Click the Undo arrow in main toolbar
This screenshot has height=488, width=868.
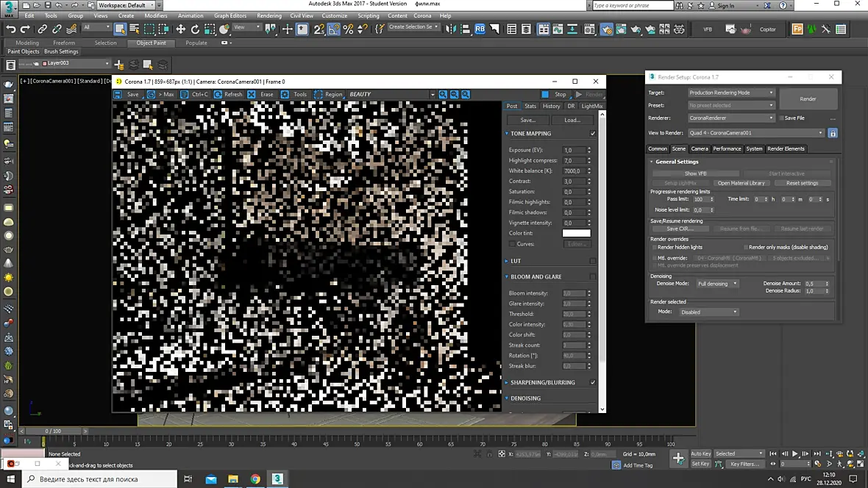(x=11, y=29)
